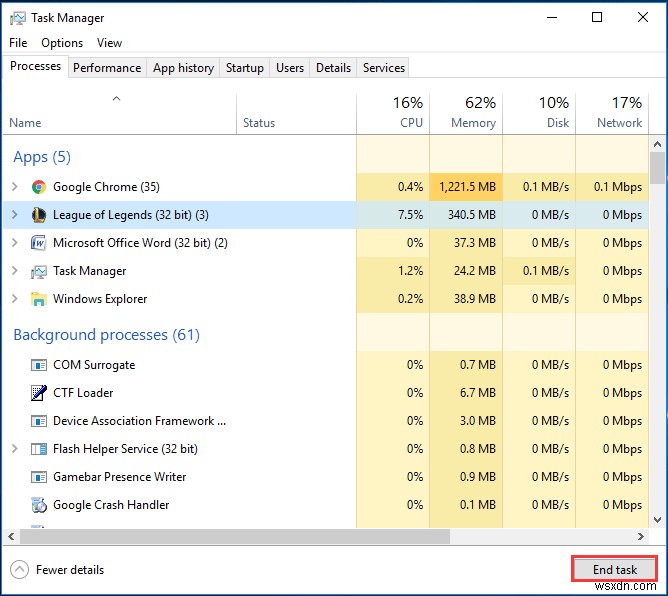Switch to the Startup tab
Image resolution: width=668 pixels, height=596 pixels.
pyautogui.click(x=245, y=68)
